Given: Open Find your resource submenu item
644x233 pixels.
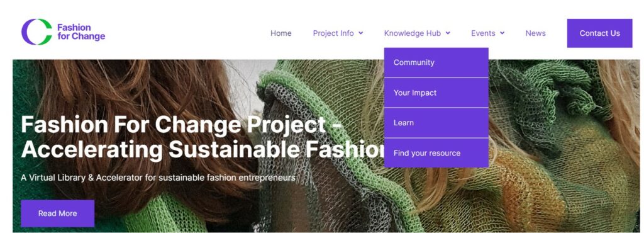Looking at the screenshot, I should pos(436,153).
